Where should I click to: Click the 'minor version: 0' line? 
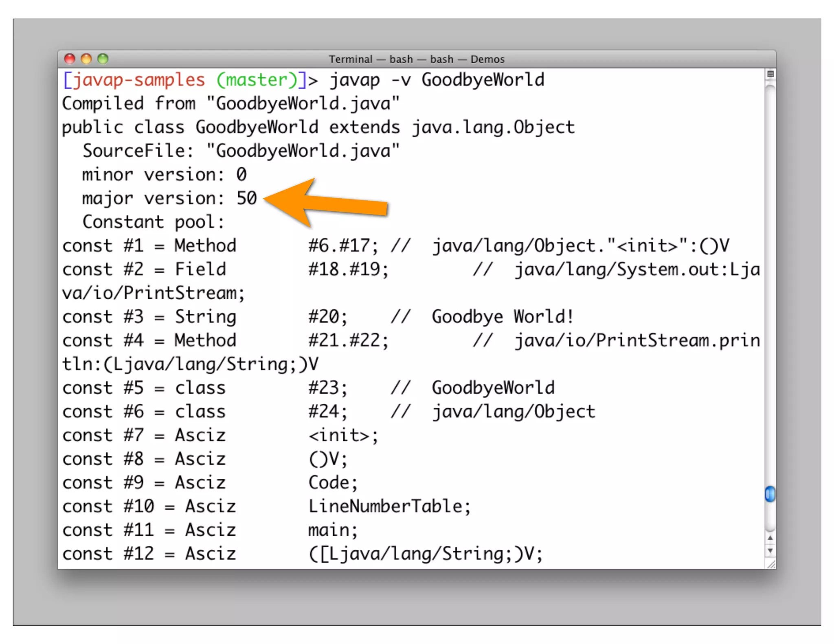point(164,175)
